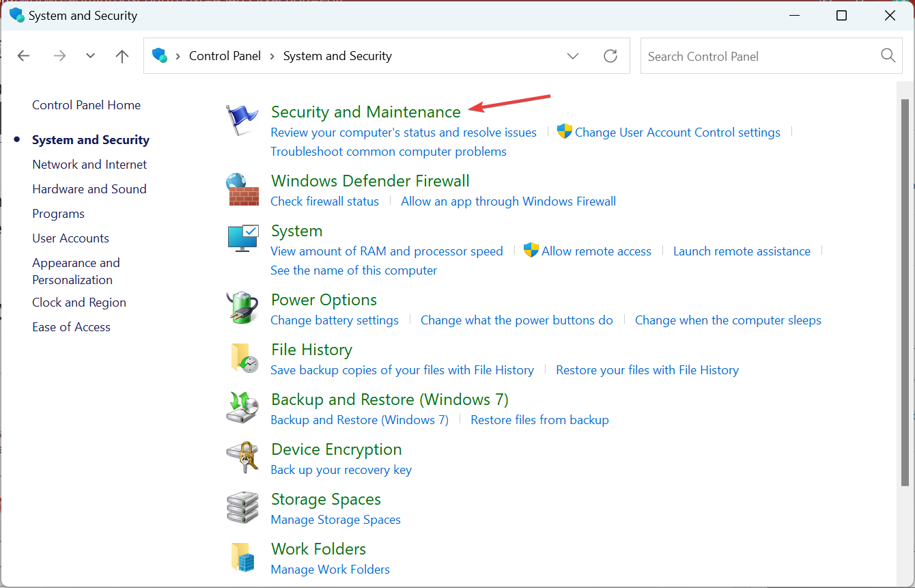This screenshot has width=915, height=588.
Task: Open the Backup and Restore (Windows 7) heading
Action: pos(390,400)
